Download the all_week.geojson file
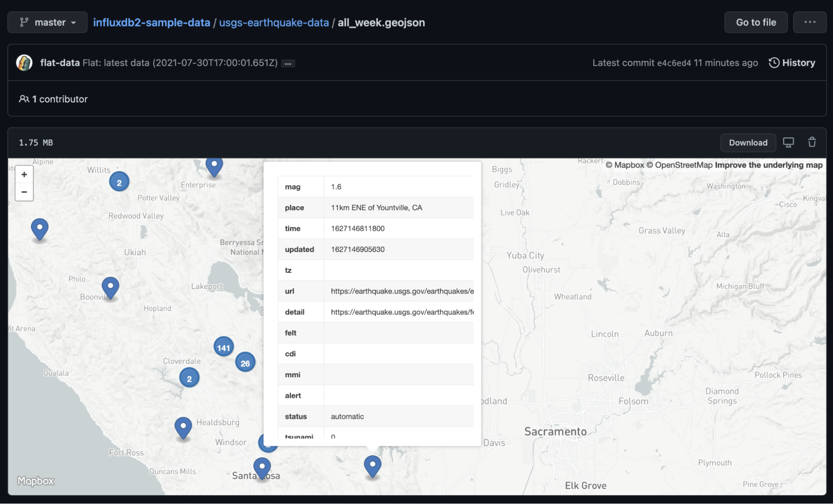Viewport: 833px width, 504px height. 748,142
